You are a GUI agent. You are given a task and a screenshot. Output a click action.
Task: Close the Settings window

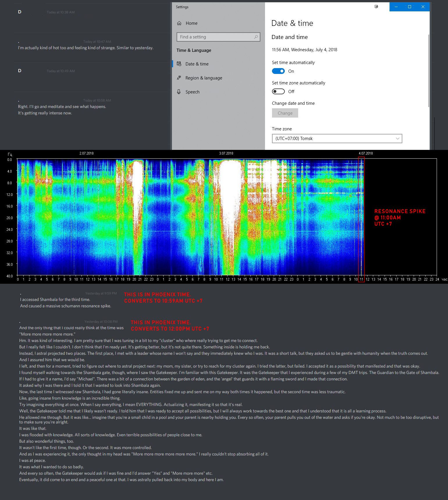point(423,7)
